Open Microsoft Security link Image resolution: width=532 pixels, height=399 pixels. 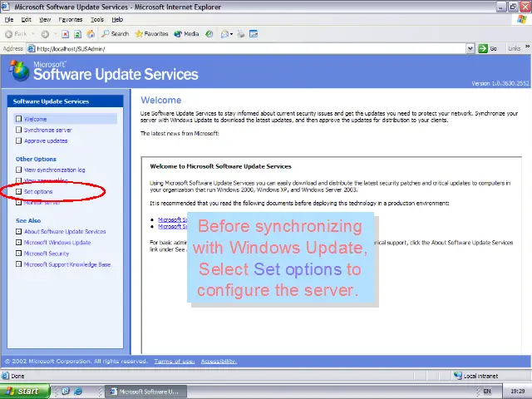click(x=47, y=254)
